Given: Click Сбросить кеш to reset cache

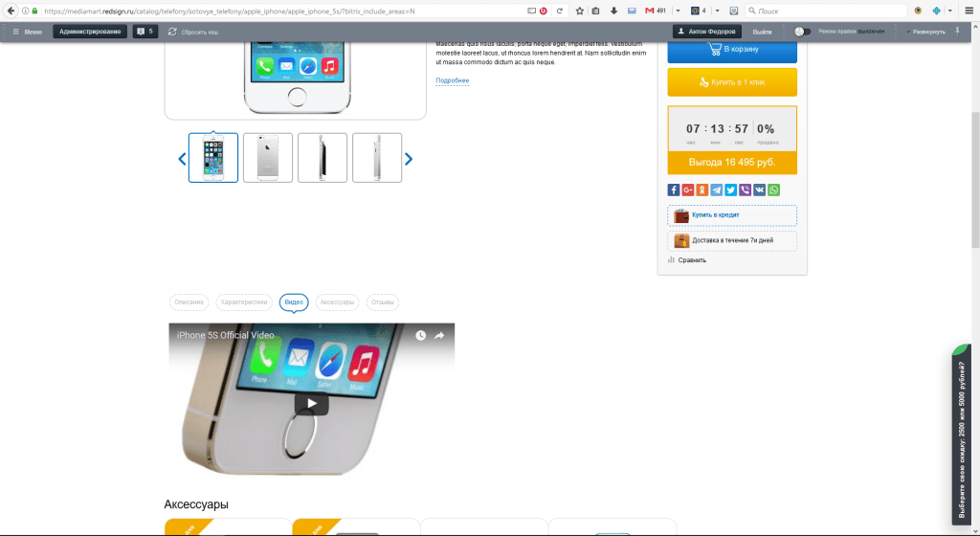Looking at the screenshot, I should (193, 32).
